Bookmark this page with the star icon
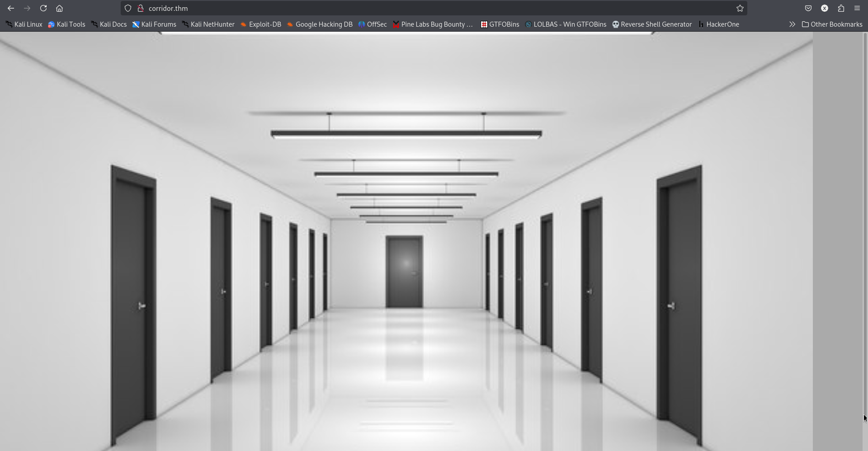 (x=740, y=8)
